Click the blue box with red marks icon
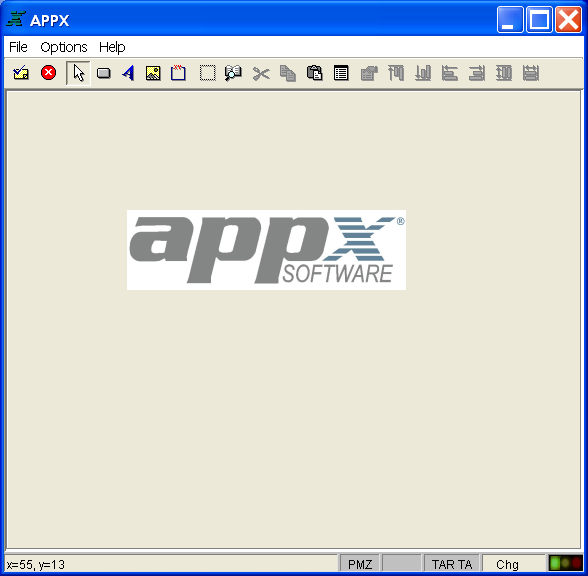Image resolution: width=588 pixels, height=576 pixels. [178, 73]
